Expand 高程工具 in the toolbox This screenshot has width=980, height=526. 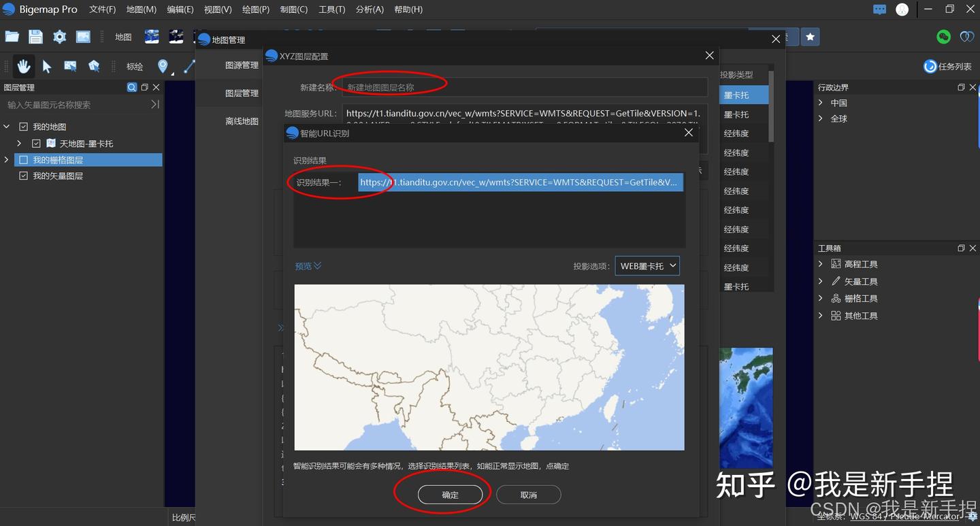pyautogui.click(x=820, y=264)
